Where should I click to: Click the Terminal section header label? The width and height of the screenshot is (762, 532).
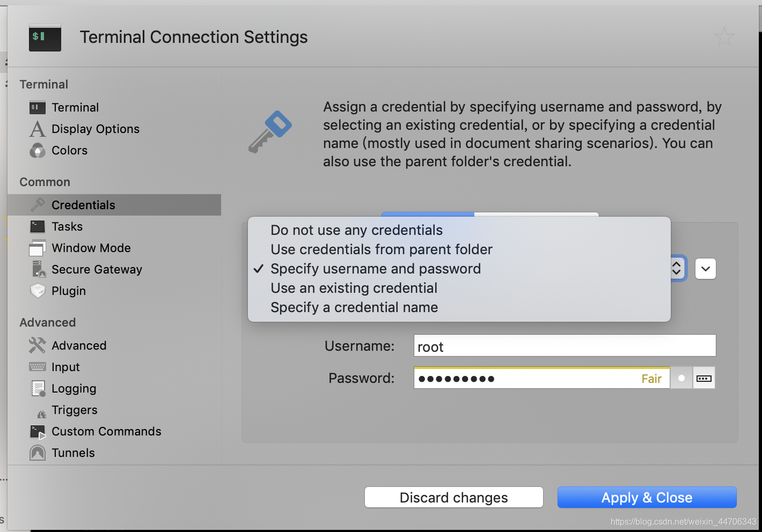(44, 85)
